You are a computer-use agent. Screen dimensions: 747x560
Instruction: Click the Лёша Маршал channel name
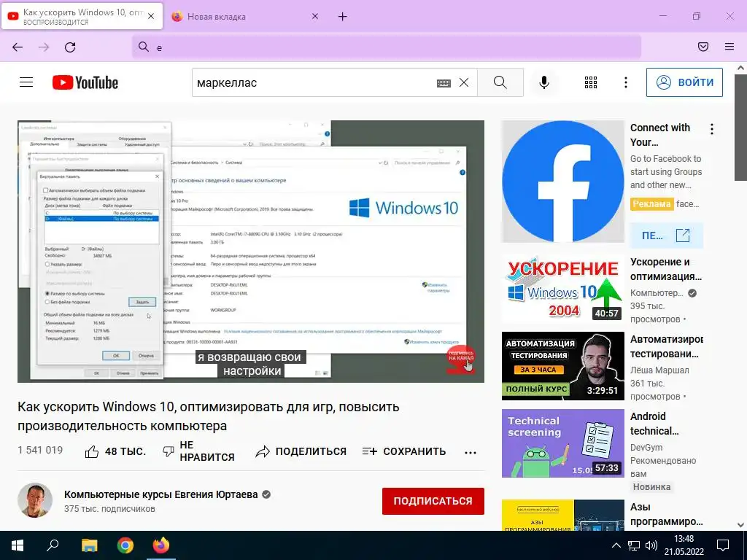[659, 370]
